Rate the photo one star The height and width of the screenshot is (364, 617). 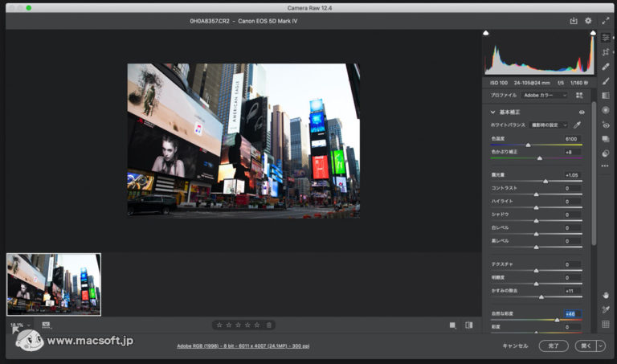[x=219, y=325]
